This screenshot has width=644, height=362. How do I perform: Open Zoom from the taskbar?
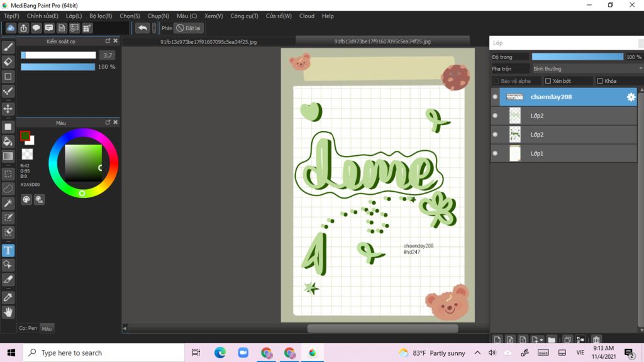pos(243,353)
